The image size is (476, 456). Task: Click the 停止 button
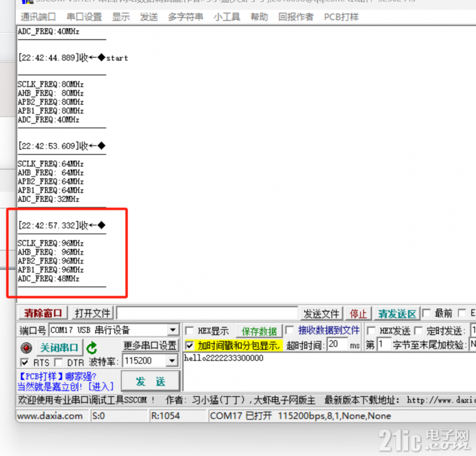pyautogui.click(x=358, y=313)
